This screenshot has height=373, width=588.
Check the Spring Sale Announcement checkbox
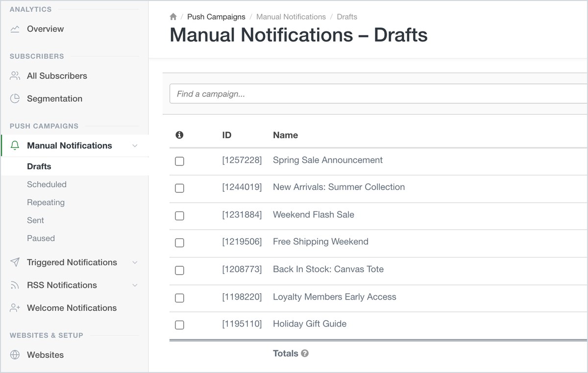[x=179, y=161]
